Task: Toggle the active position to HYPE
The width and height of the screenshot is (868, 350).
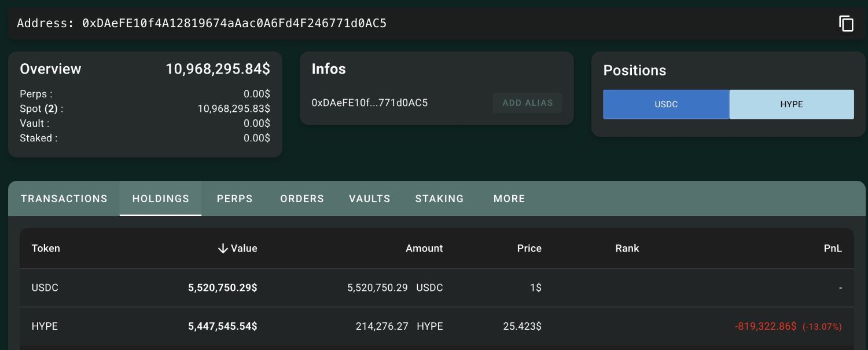Action: point(792,104)
